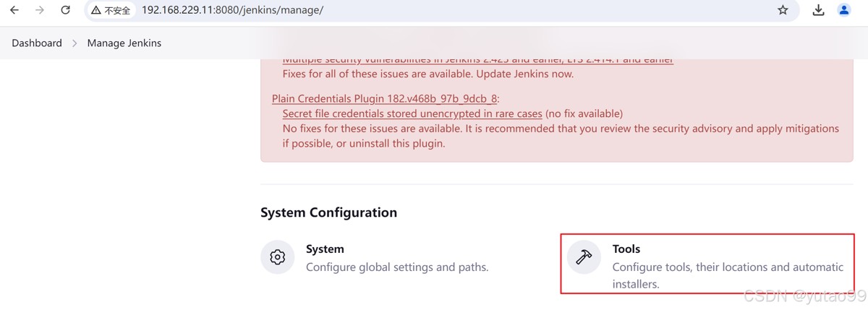Click the browser forward arrow

(40, 10)
